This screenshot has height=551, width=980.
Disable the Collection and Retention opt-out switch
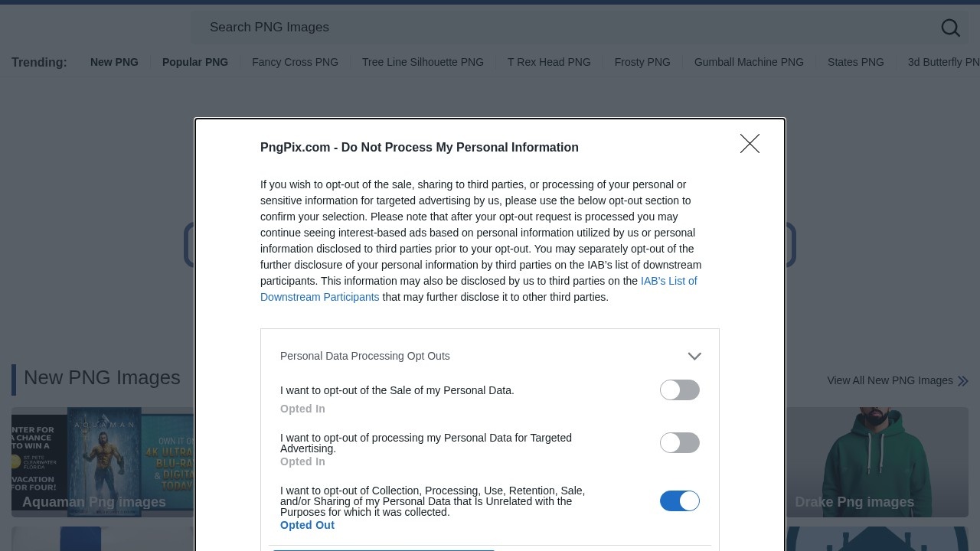point(680,500)
